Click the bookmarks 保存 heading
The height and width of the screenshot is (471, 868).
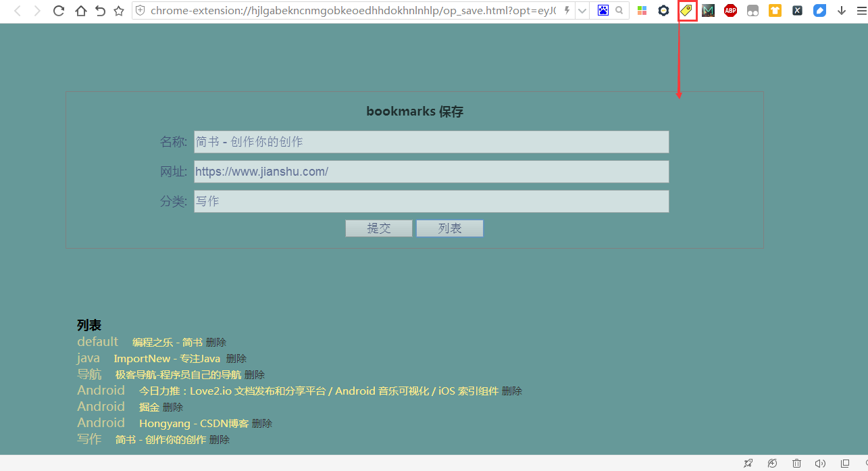click(x=415, y=111)
